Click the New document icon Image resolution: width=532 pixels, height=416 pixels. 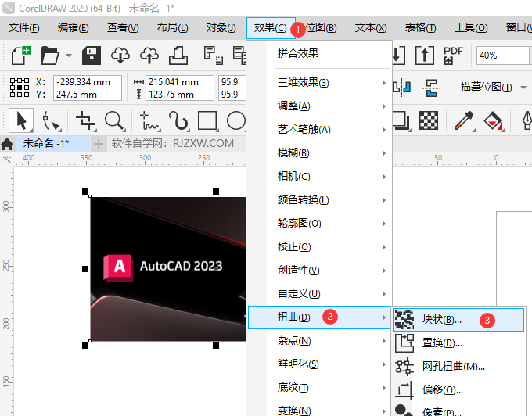click(x=20, y=56)
